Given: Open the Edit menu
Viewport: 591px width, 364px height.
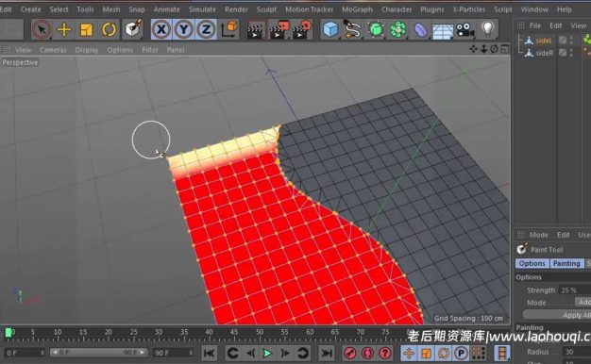Looking at the screenshot, I should [6, 9].
